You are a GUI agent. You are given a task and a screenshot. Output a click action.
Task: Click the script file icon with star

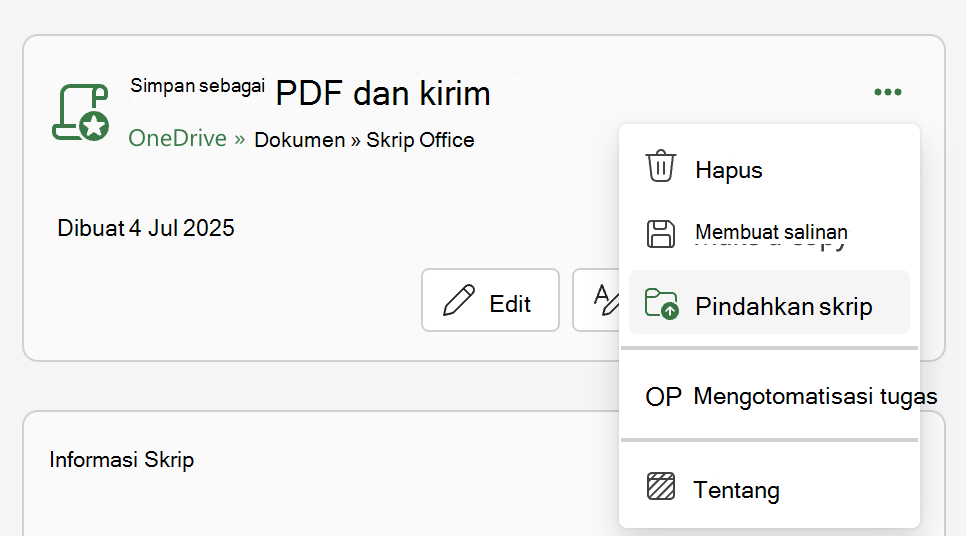[x=81, y=113]
